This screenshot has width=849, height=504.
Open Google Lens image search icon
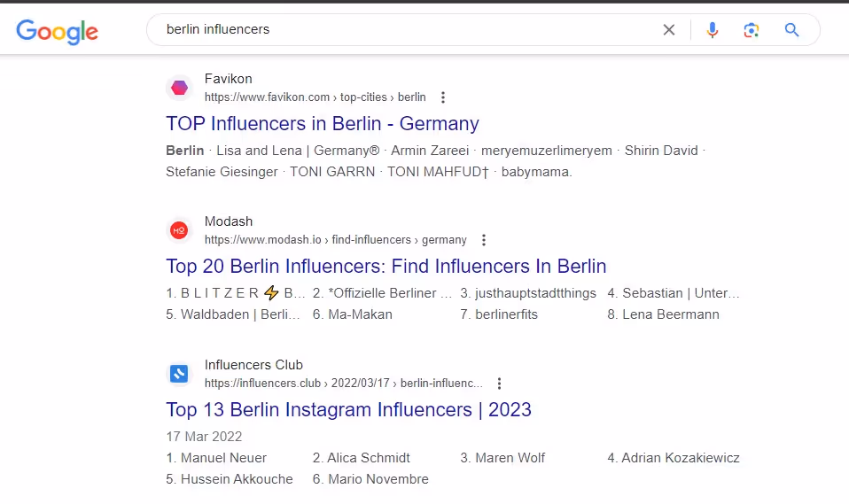click(x=751, y=30)
